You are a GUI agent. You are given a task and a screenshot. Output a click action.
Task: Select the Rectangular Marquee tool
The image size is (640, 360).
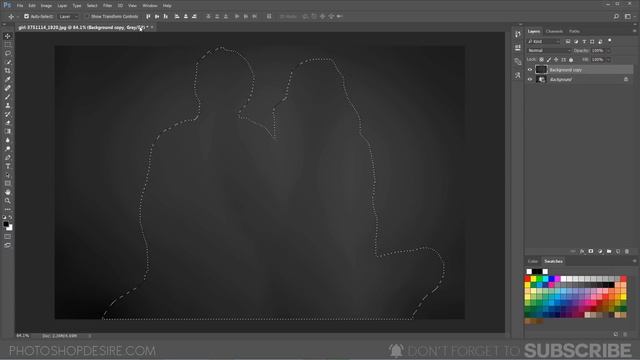tap(8, 44)
